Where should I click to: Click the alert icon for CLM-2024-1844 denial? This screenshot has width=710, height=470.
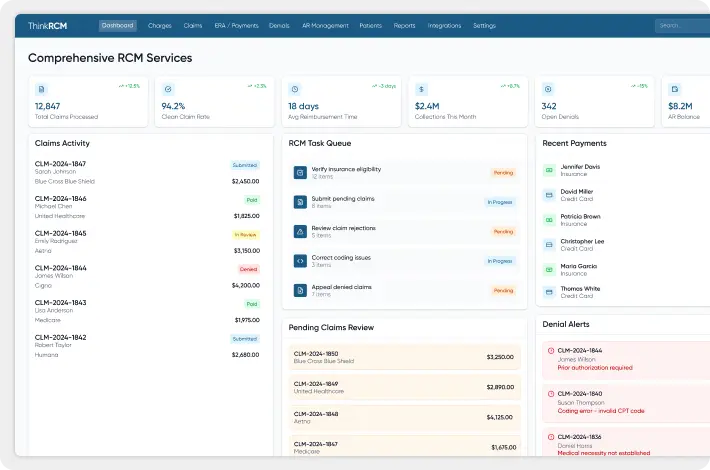[551, 350]
